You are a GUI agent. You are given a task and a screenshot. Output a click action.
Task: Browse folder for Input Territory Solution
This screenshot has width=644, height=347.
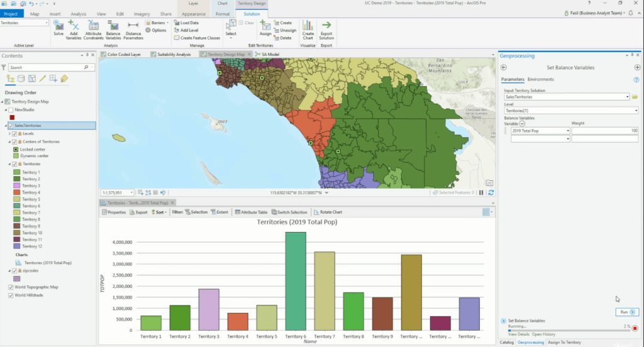click(635, 97)
